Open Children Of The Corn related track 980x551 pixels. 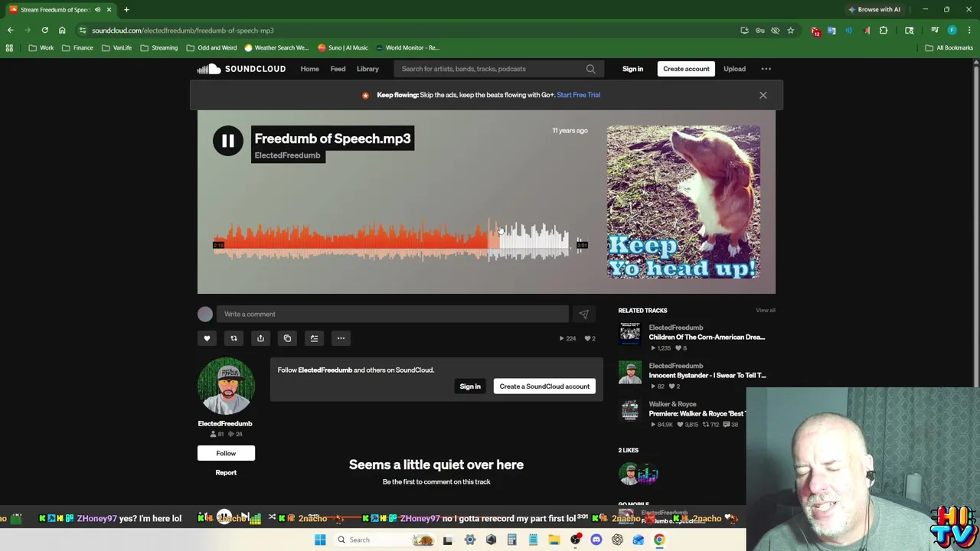click(x=707, y=337)
